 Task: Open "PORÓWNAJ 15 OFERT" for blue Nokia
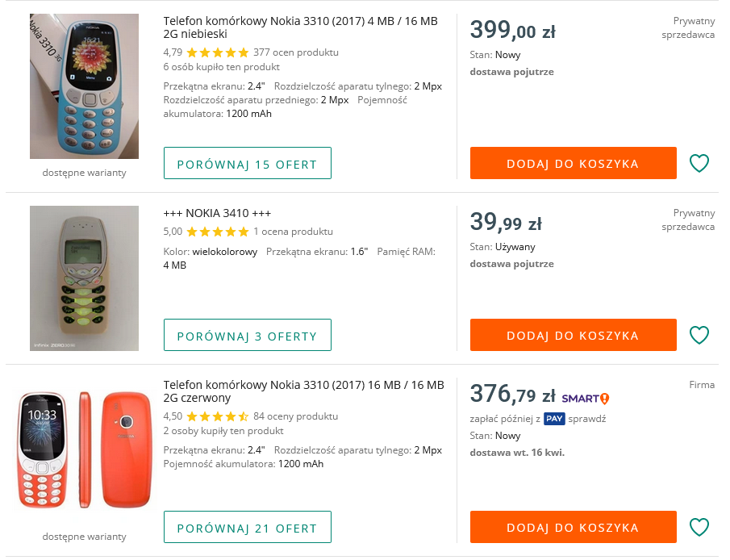click(x=247, y=163)
